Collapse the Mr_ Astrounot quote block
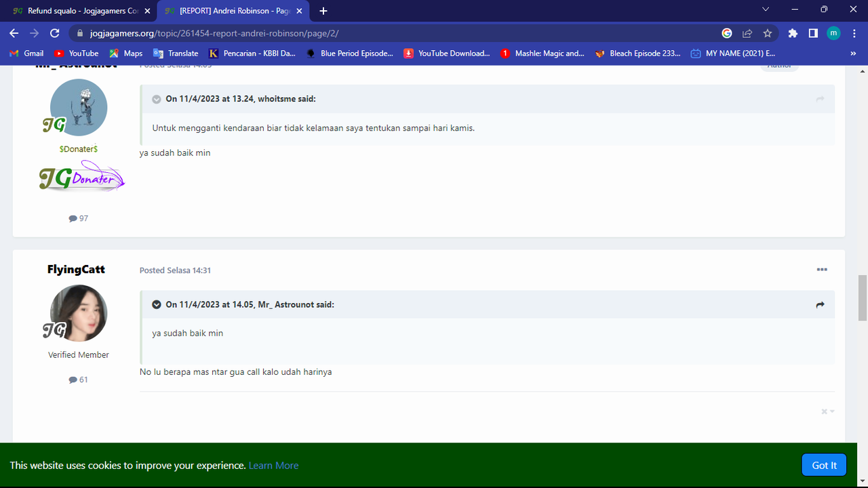The width and height of the screenshot is (868, 488). click(157, 305)
